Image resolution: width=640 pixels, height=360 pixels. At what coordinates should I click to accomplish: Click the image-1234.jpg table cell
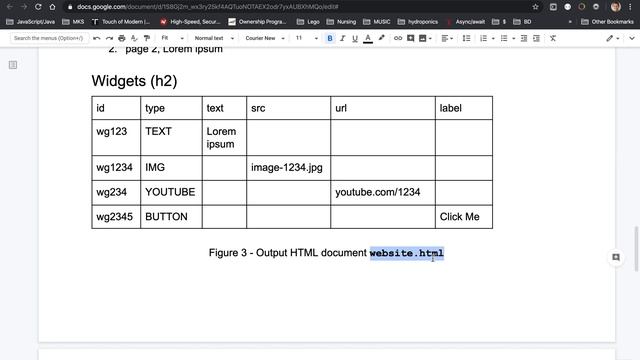[288, 168]
